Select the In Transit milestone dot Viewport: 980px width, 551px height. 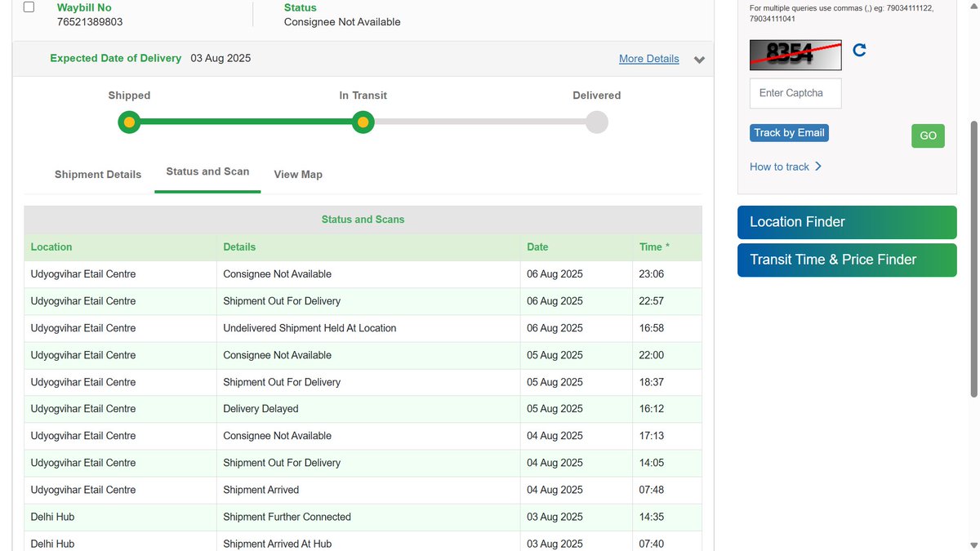[363, 122]
